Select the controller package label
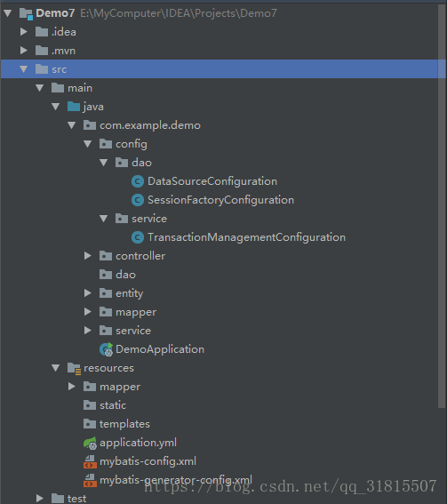 [140, 256]
